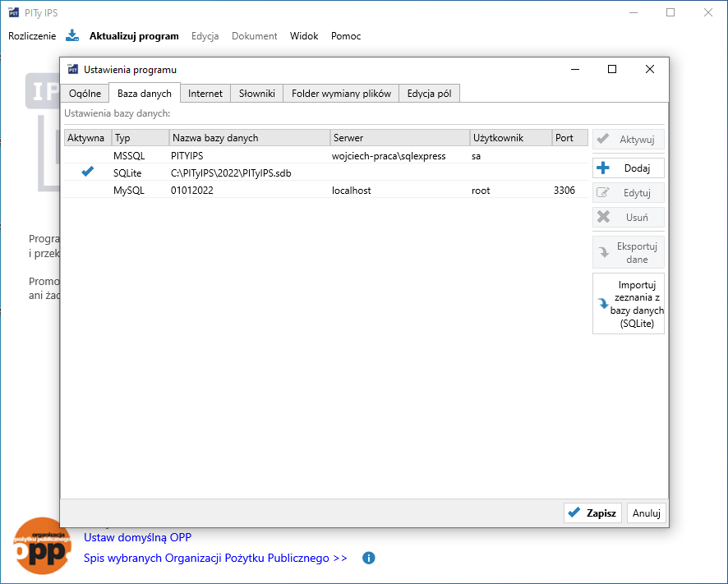Viewport: 728px width, 584px height.
Task: Click the Anuluj button
Action: click(x=647, y=513)
